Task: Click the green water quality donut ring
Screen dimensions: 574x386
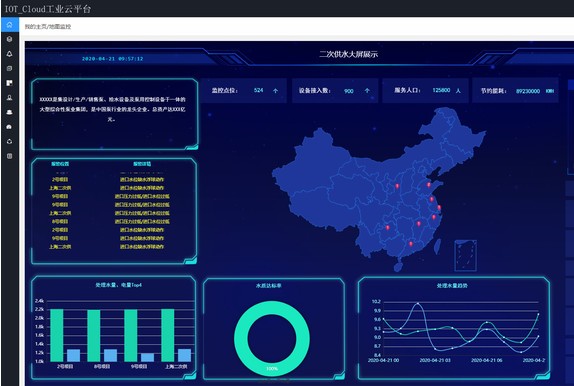Action: 272,339
